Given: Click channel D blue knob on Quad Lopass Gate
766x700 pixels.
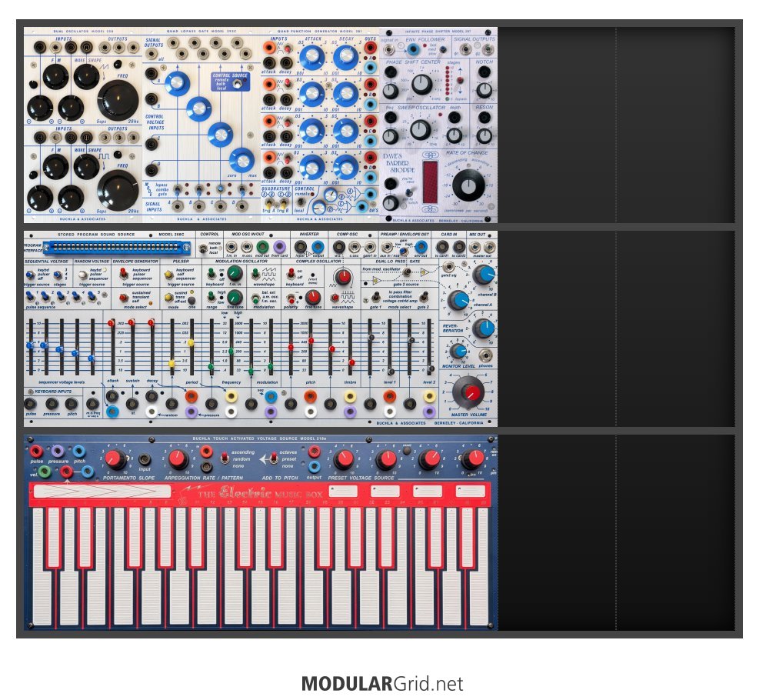Looking at the screenshot, I should pos(241,160).
